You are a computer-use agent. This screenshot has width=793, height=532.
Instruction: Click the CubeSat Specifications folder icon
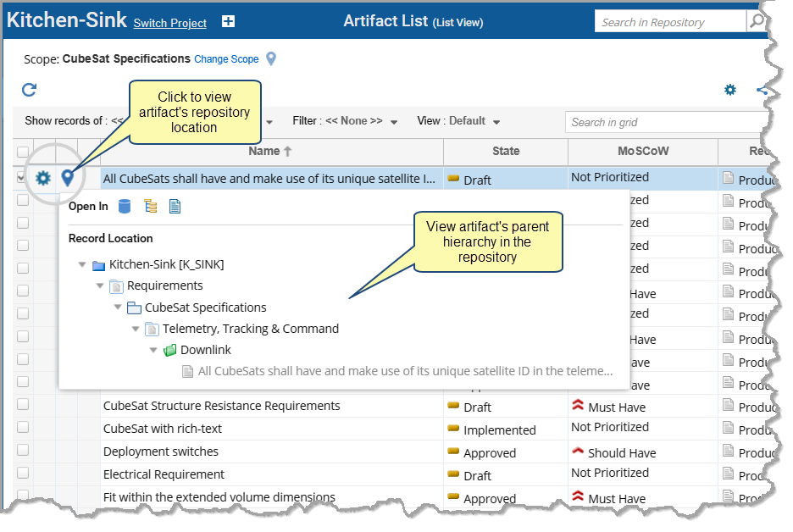[134, 308]
